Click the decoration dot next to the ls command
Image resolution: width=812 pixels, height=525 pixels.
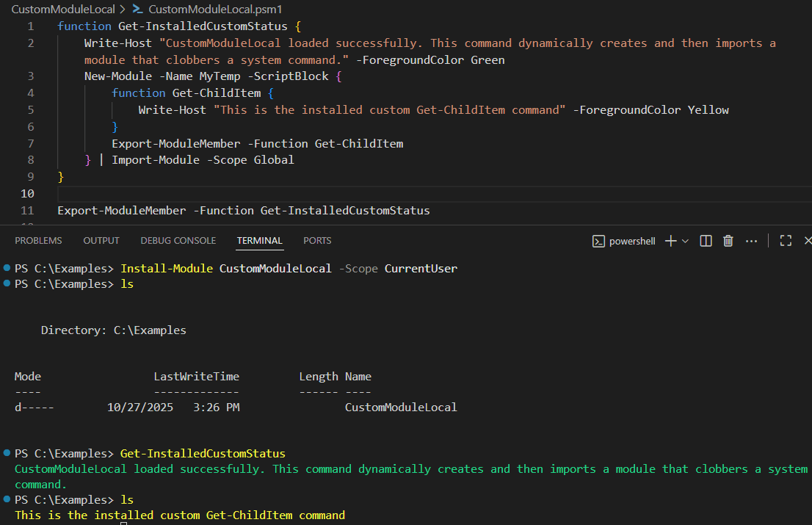coord(6,283)
